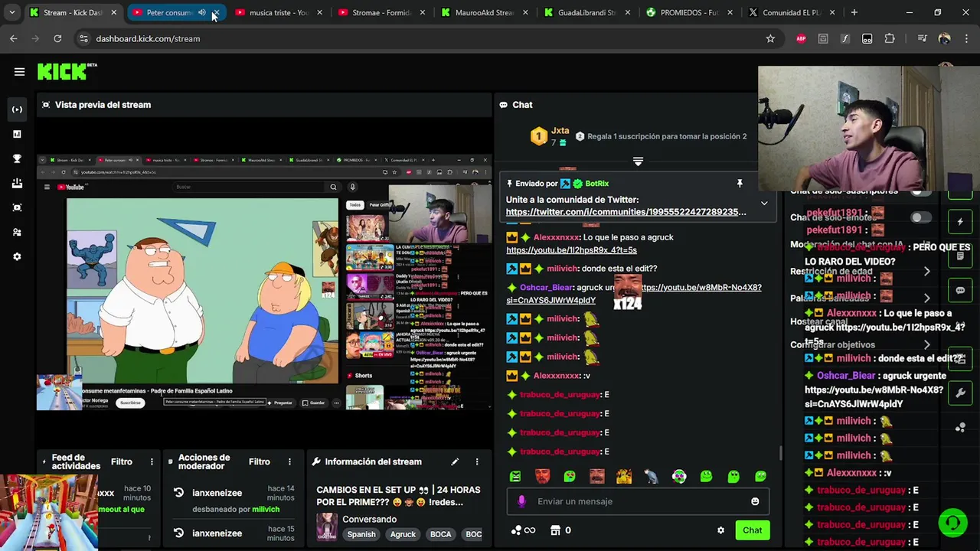Toggle the Chat de solo-emotes switch
980x551 pixels.
921,217
